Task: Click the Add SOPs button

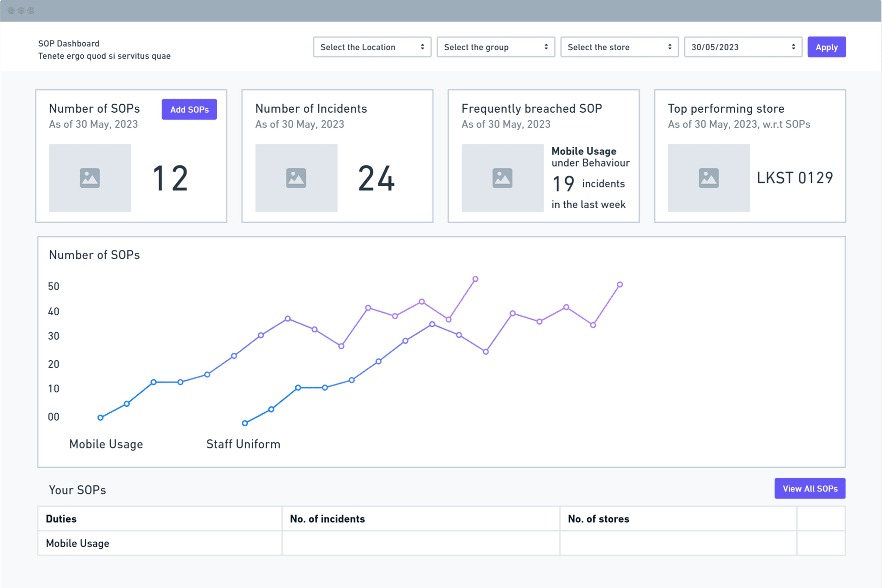Action: pos(189,110)
